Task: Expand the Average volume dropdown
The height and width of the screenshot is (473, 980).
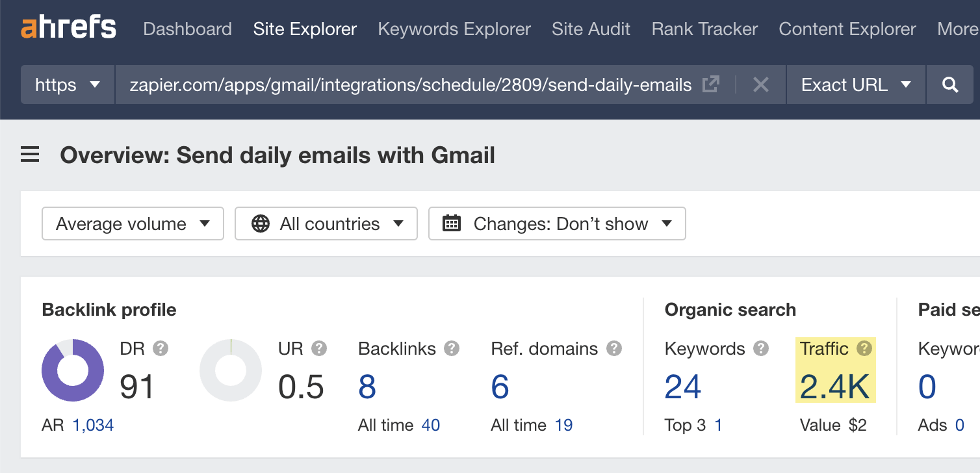Action: (133, 224)
